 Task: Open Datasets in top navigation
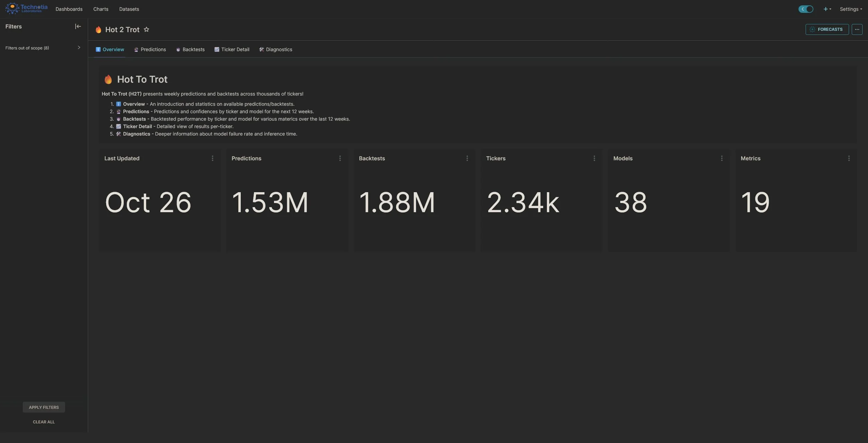tap(129, 9)
